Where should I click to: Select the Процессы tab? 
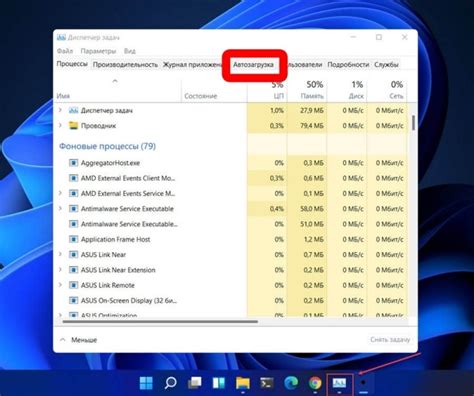72,64
